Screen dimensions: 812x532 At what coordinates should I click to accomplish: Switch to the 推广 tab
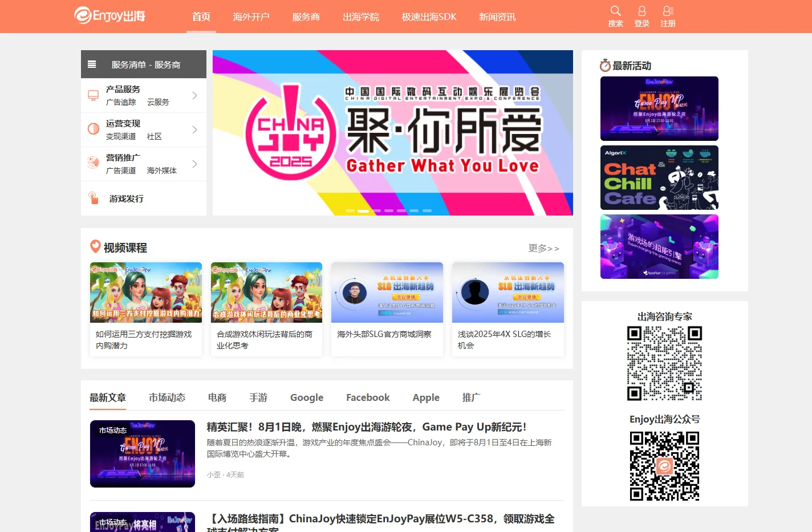tap(472, 397)
